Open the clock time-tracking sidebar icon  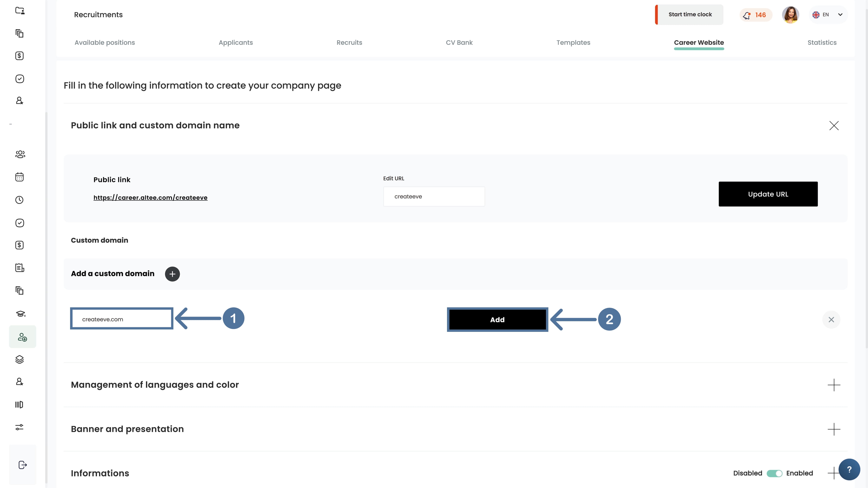pos(20,200)
